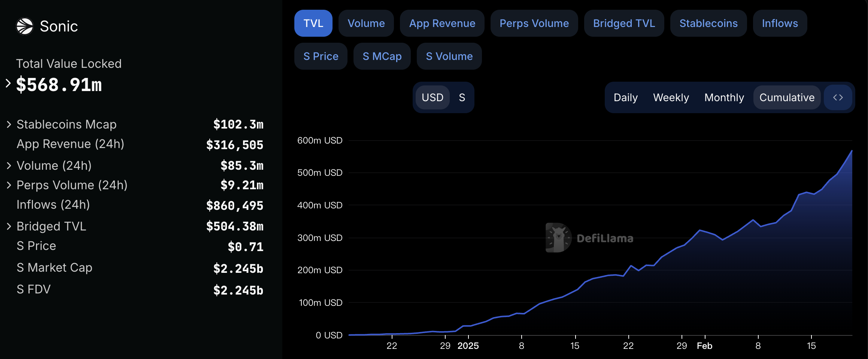Expand the Volume (24h) row

pyautogui.click(x=9, y=166)
